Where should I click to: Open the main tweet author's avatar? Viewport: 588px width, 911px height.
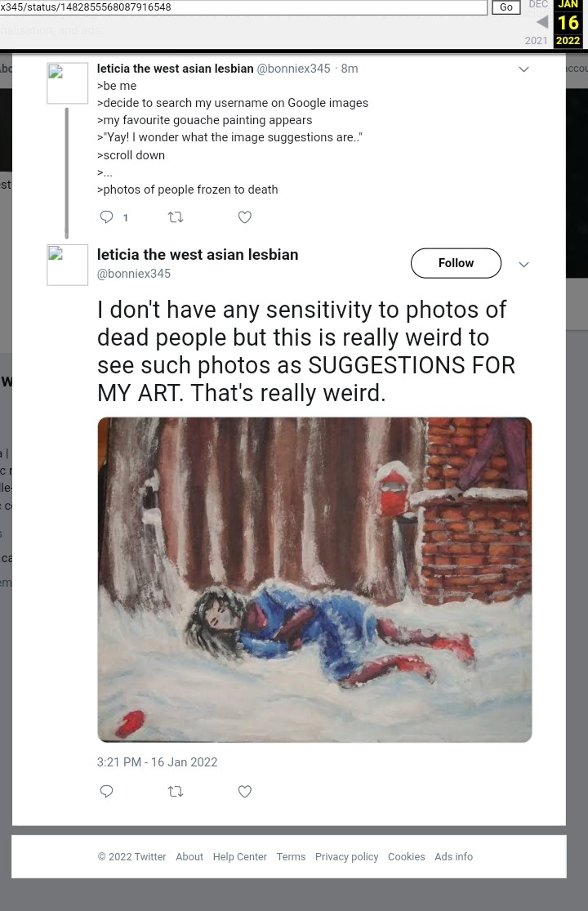(x=67, y=264)
